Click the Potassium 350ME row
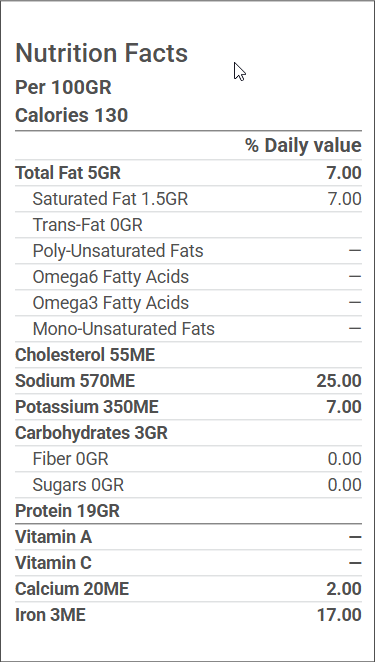The height and width of the screenshot is (662, 375). (x=188, y=407)
